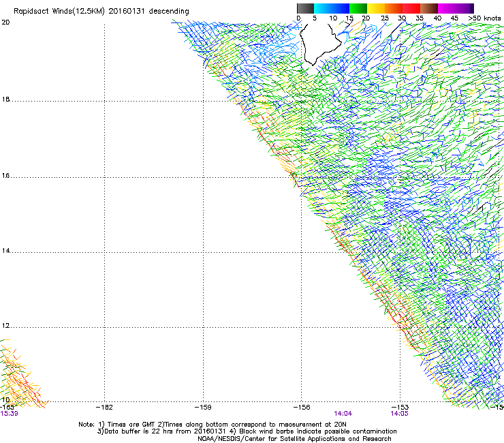Click the NOAA/NESDIS credit line

[294, 439]
